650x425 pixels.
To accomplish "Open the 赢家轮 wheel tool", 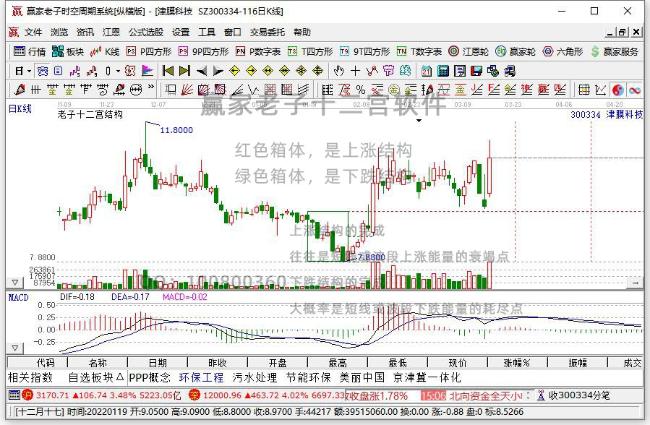I will tap(516, 51).
